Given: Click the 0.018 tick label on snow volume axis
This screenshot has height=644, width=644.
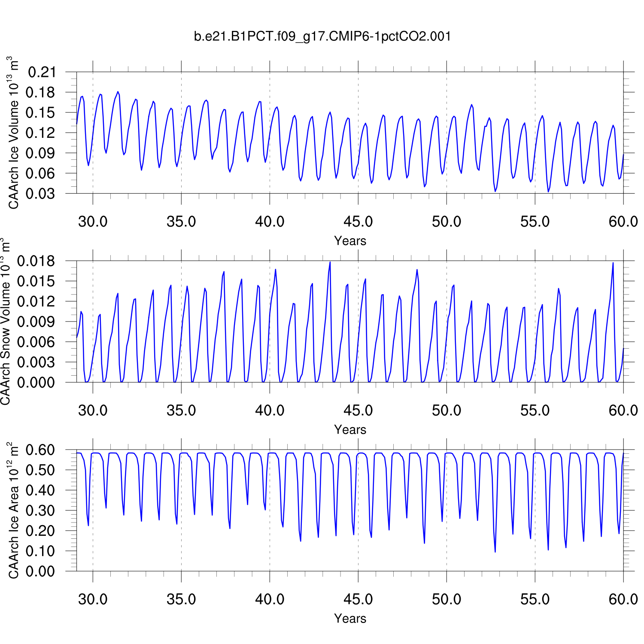Looking at the screenshot, I should (36, 261).
